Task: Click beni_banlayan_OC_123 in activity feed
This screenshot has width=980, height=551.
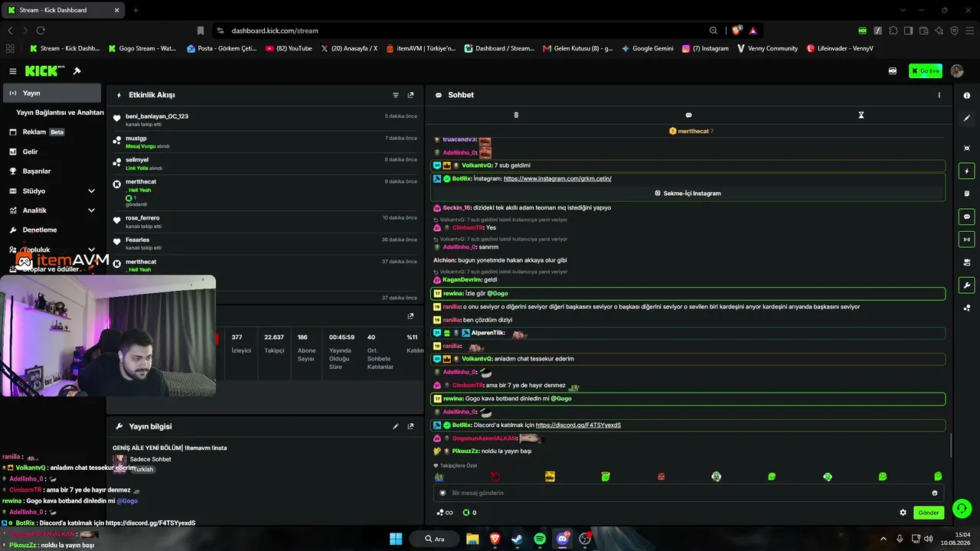Action: [x=157, y=116]
